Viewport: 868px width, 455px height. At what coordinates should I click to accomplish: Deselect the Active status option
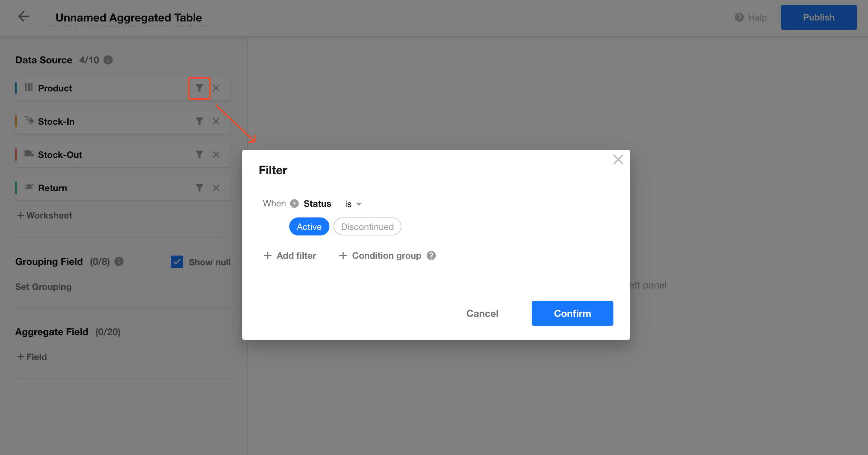pos(309,226)
